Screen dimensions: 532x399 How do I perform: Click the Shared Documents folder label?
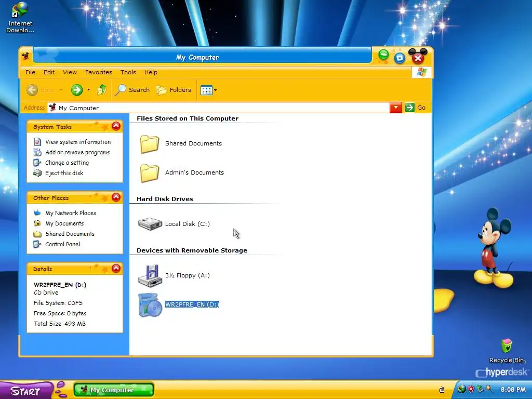pyautogui.click(x=193, y=143)
